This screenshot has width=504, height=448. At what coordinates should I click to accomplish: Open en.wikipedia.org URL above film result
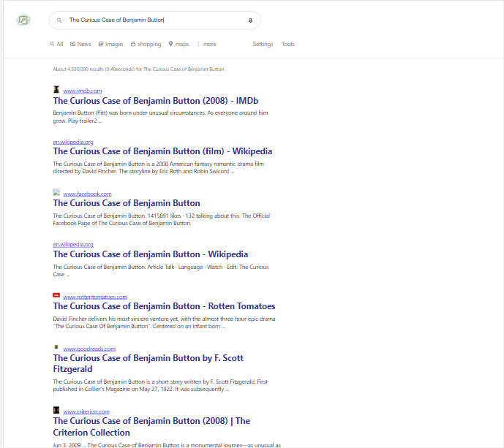tap(73, 142)
